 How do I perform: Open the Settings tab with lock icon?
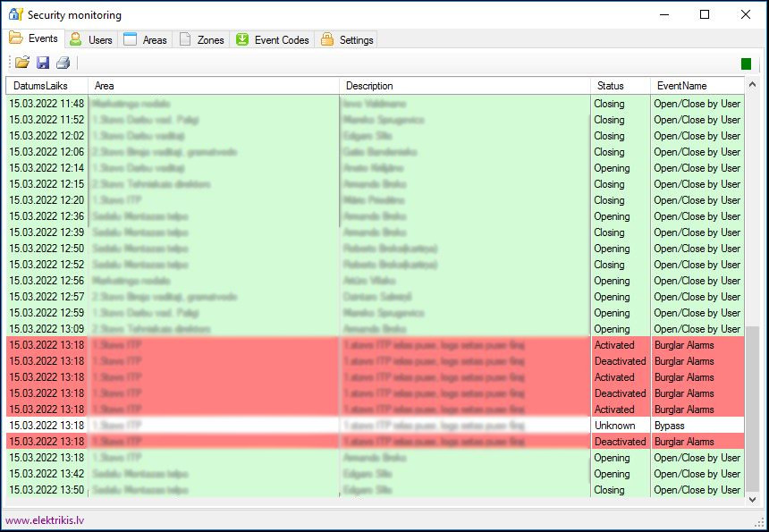pyautogui.click(x=347, y=40)
